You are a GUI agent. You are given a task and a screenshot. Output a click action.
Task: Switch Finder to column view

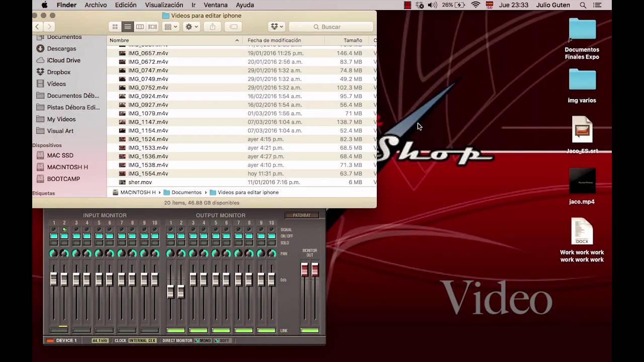[x=140, y=27]
